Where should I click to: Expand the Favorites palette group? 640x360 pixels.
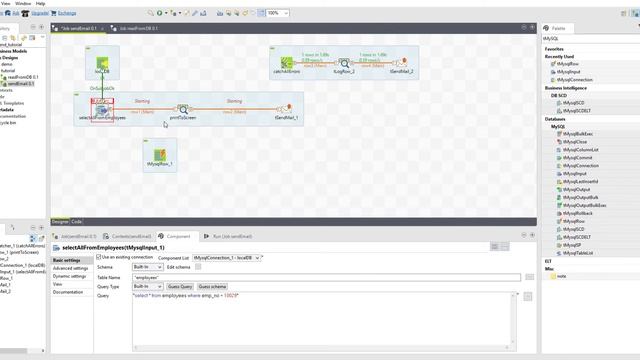(x=554, y=49)
